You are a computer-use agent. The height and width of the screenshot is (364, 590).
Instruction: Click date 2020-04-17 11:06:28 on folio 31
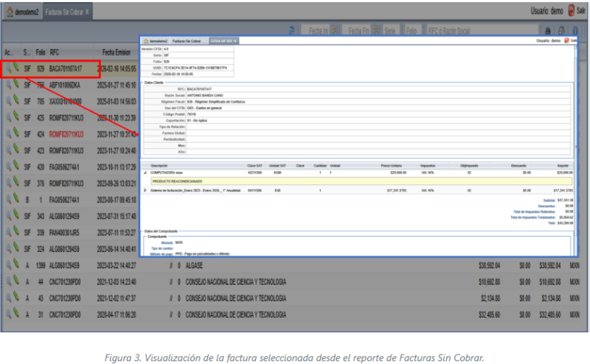117,315
